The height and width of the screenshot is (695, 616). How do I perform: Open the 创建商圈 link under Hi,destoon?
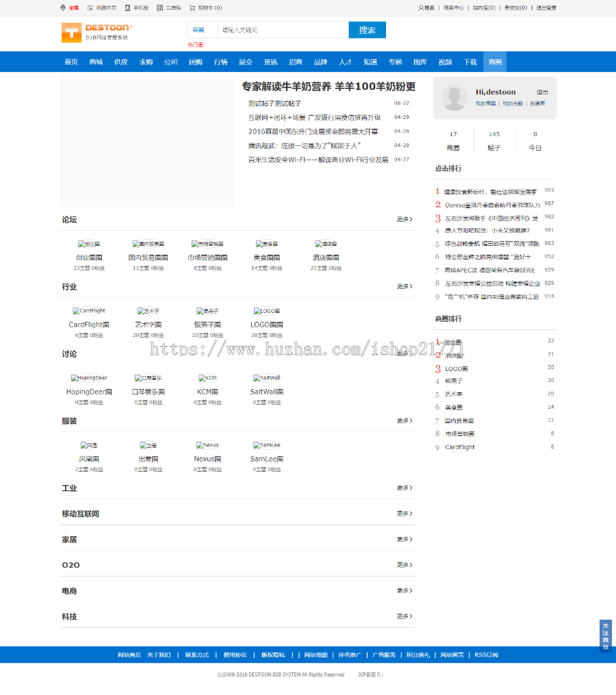(537, 103)
